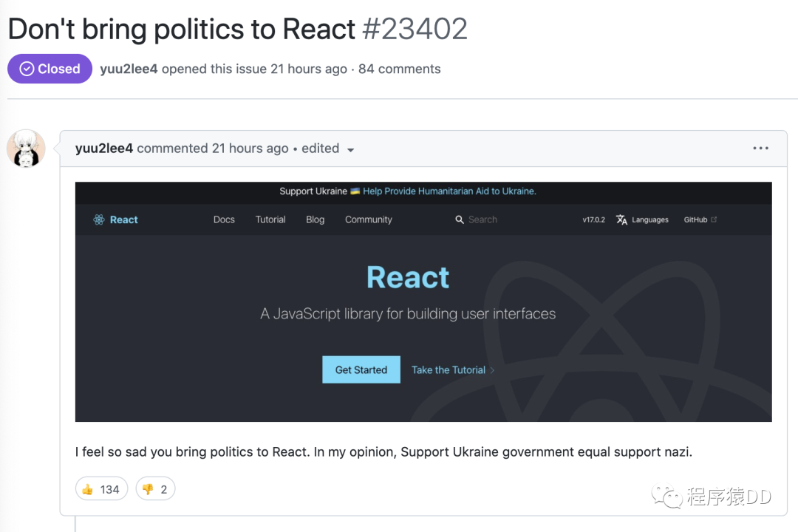Click Community in the React navbar
This screenshot has width=798, height=532.
369,219
